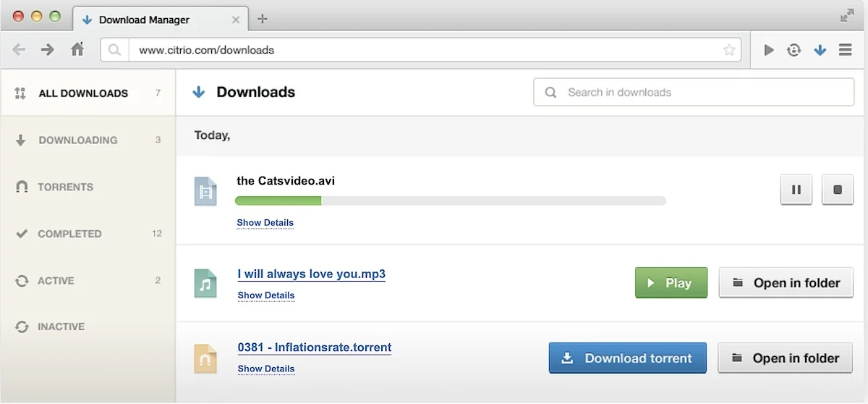Open downloads via blue arrow toolbar icon
The height and width of the screenshot is (404, 868).
point(820,50)
